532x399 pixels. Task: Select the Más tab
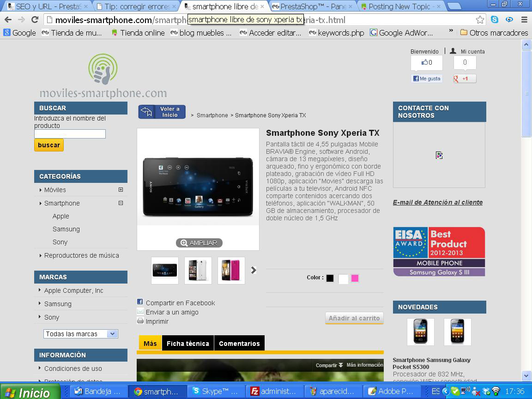[x=150, y=344]
